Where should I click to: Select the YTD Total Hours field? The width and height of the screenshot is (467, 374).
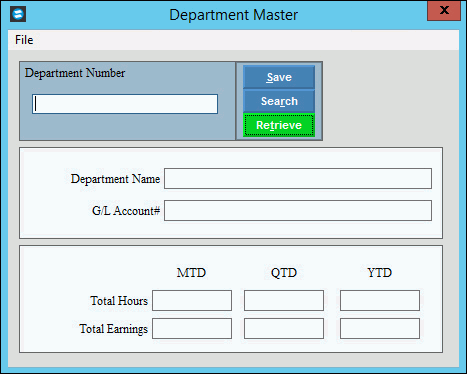point(380,301)
